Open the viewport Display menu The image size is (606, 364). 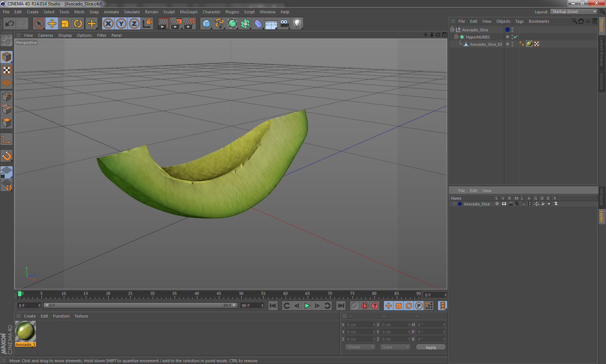tap(65, 35)
